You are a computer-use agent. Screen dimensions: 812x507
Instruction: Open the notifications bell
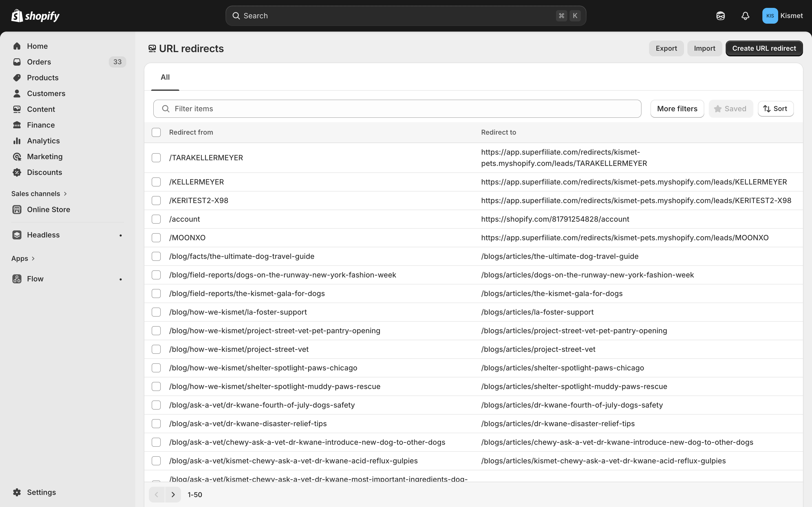pyautogui.click(x=745, y=16)
